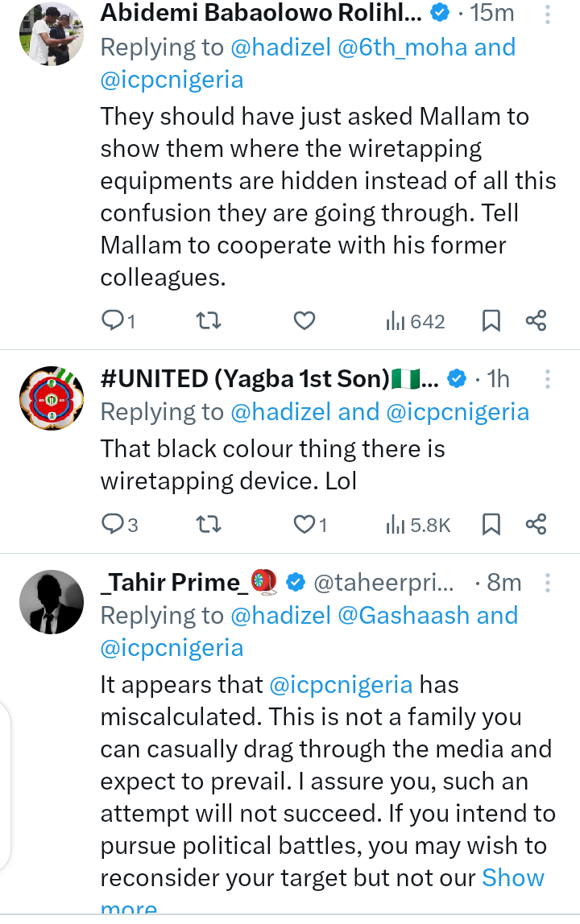Expand tweet with Show more link
The height and width of the screenshot is (924, 580).
pos(512,877)
